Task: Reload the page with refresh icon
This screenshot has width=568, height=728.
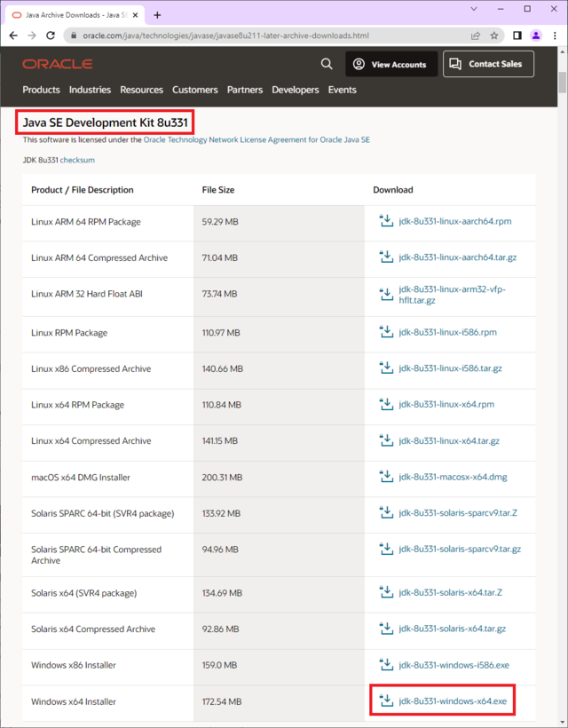Action: 51,36
